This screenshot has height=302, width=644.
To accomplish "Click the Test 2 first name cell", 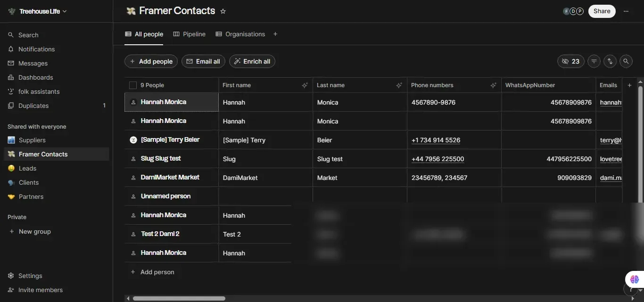I will (255, 234).
